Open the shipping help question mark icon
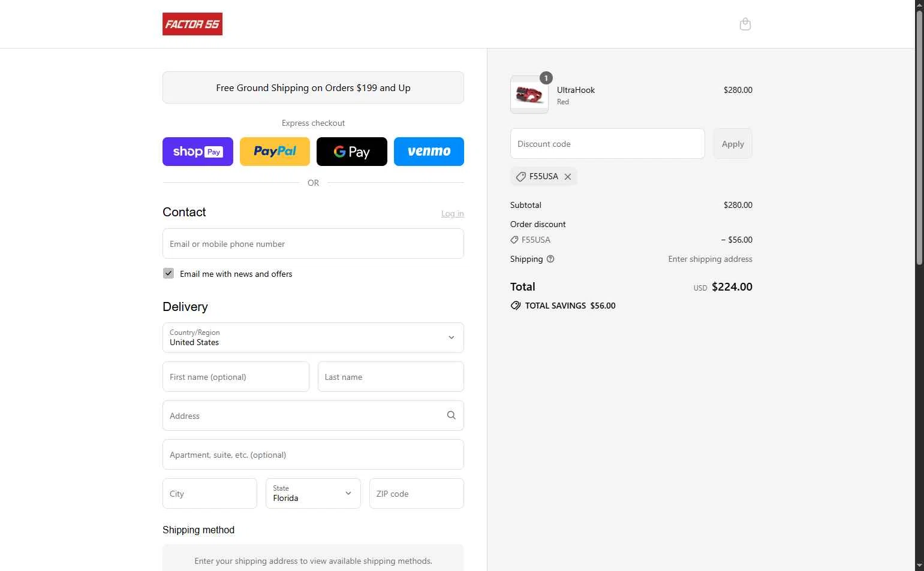Image resolution: width=924 pixels, height=571 pixels. pos(550,259)
